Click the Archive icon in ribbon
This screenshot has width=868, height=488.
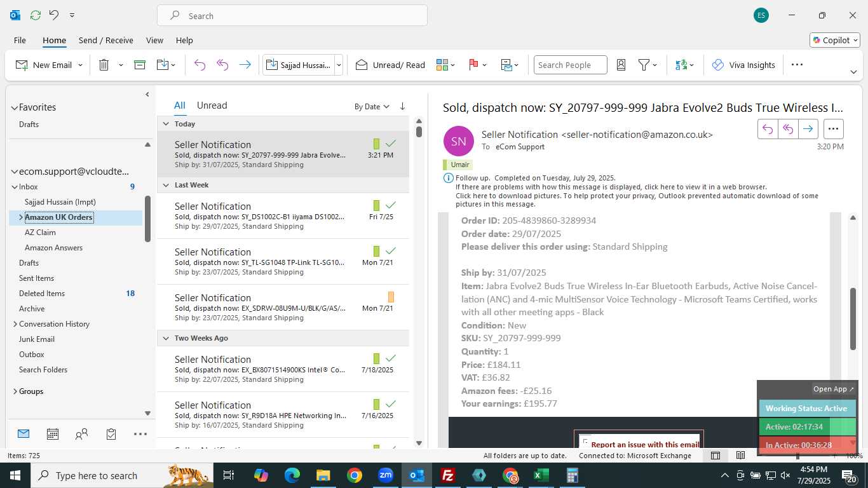(140, 65)
